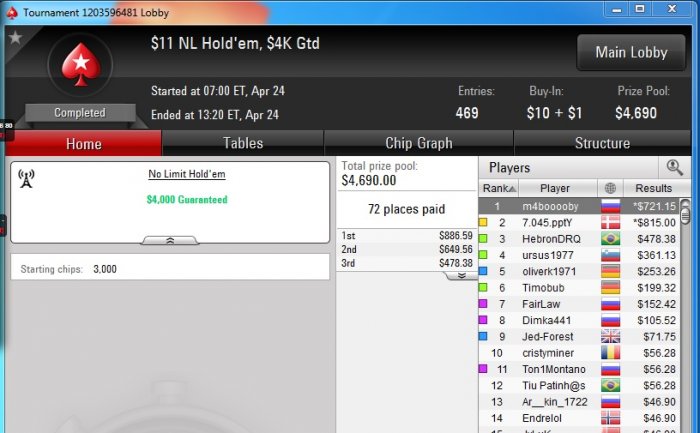Viewport: 700px width, 433px height.
Task: Open the Chip Graph tab
Action: coord(419,143)
